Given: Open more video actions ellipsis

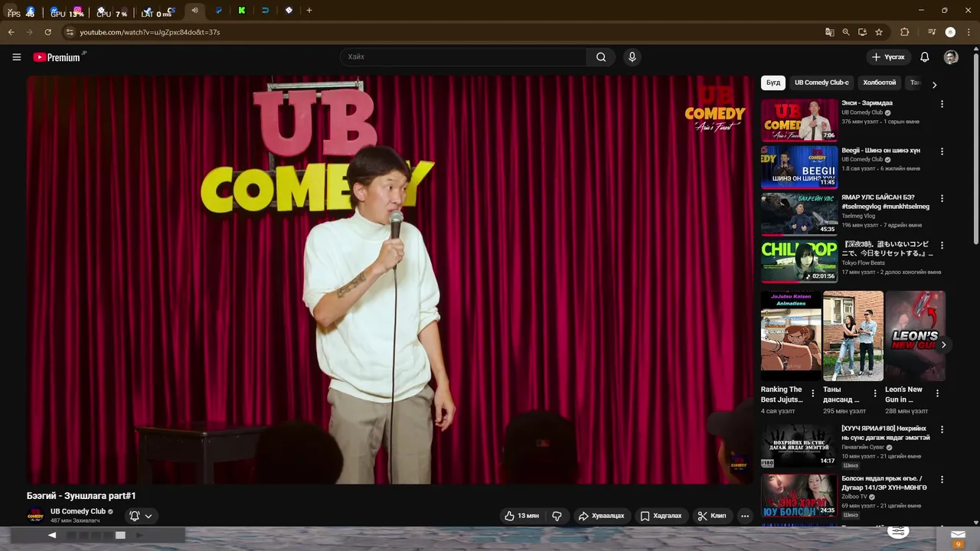Looking at the screenshot, I should pyautogui.click(x=745, y=516).
